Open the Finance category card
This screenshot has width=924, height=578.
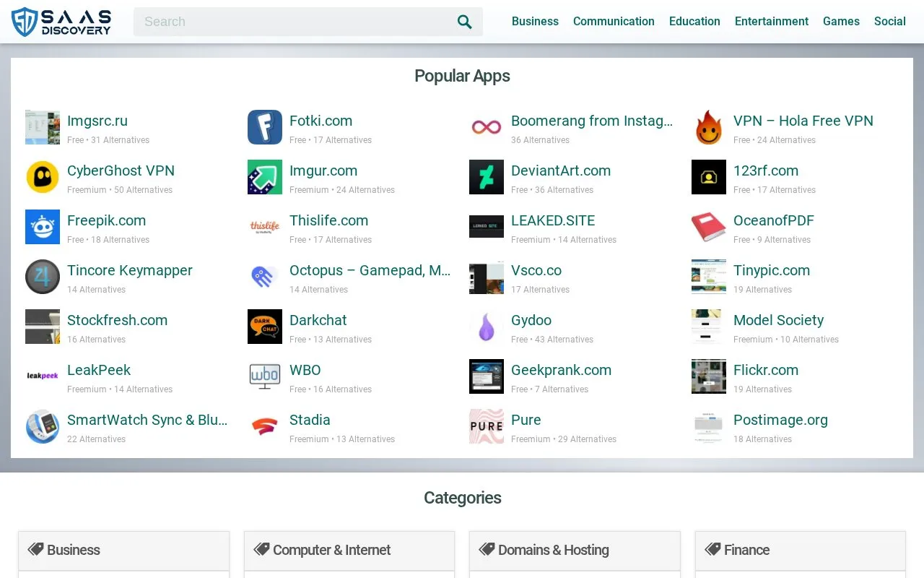click(x=801, y=551)
